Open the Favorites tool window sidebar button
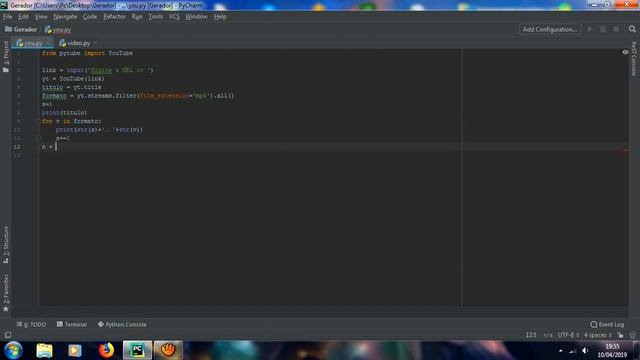Viewport: 640px width, 360px height. 6,289
